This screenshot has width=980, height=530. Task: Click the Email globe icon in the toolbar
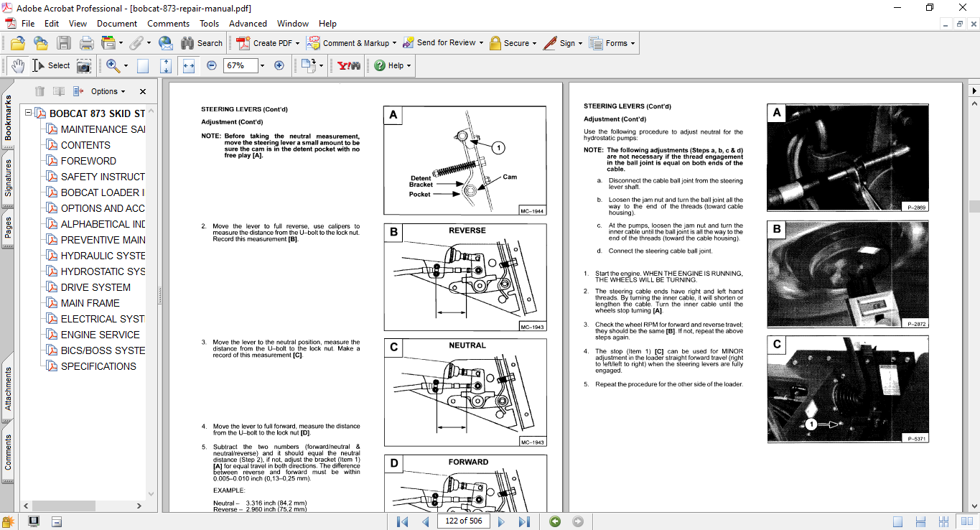(165, 43)
